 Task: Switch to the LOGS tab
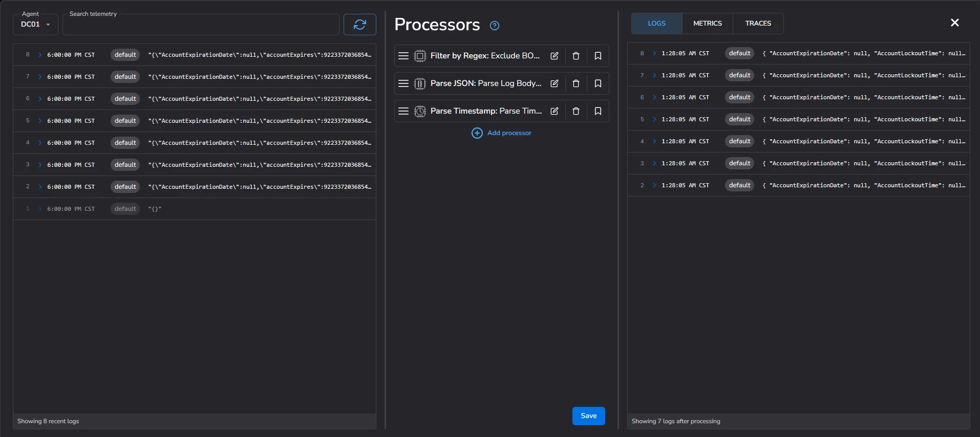(656, 24)
